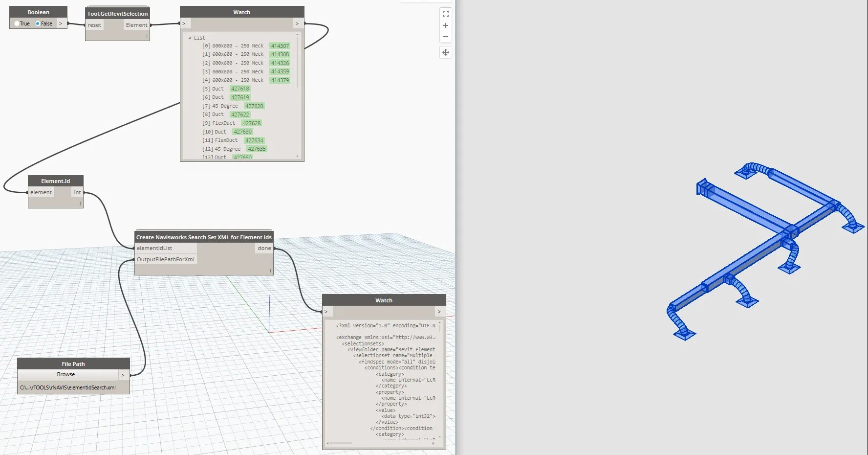Click the input port of the List Watch node
The width and height of the screenshot is (868, 455).
[186, 23]
